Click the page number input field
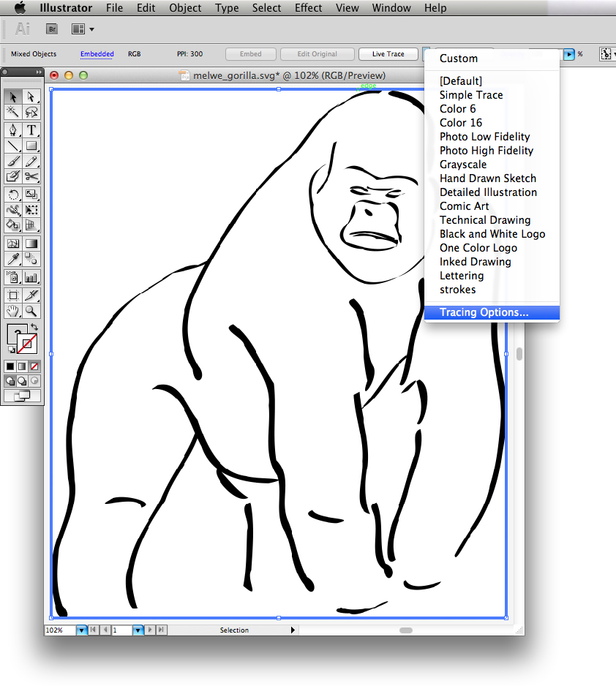 pos(121,630)
